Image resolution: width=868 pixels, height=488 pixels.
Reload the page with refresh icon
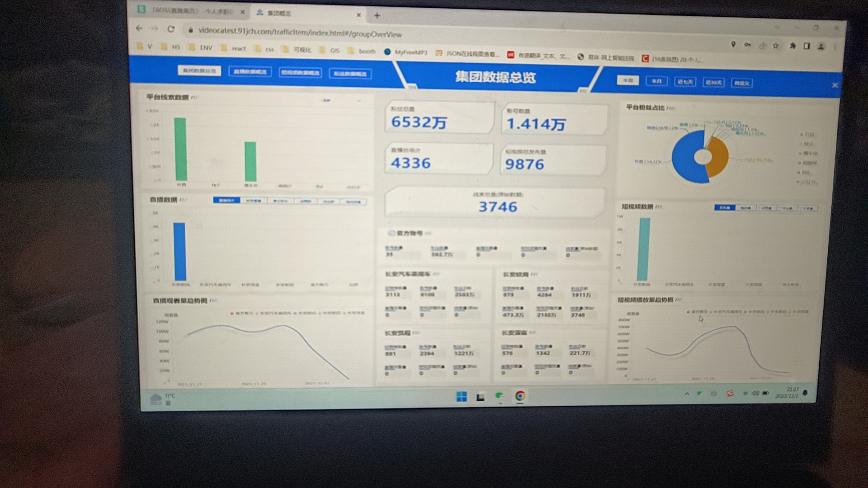coord(171,29)
